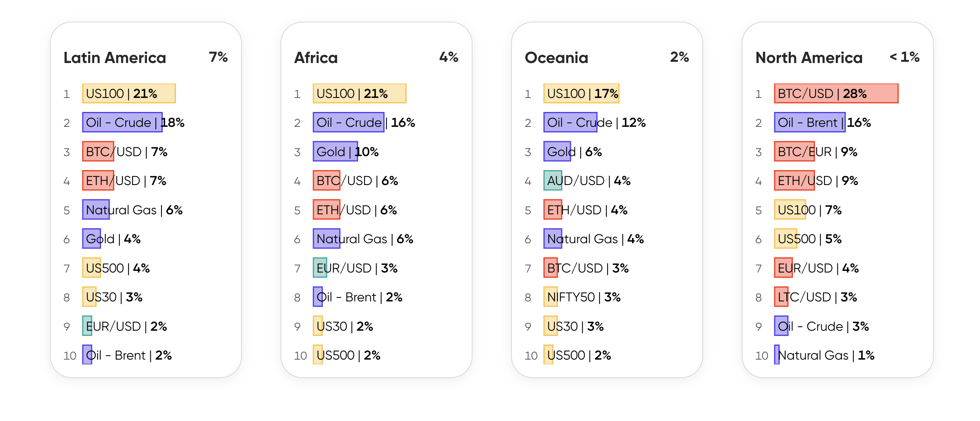Click US30 | 3% in Oceania
This screenshot has height=421, width=980.
pos(574,326)
